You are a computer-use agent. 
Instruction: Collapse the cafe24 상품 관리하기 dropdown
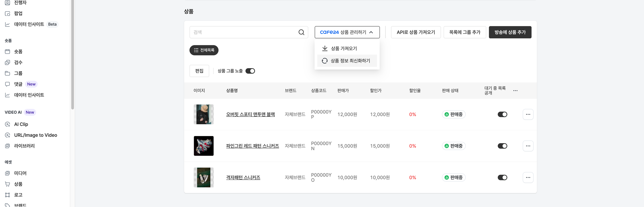click(x=347, y=32)
